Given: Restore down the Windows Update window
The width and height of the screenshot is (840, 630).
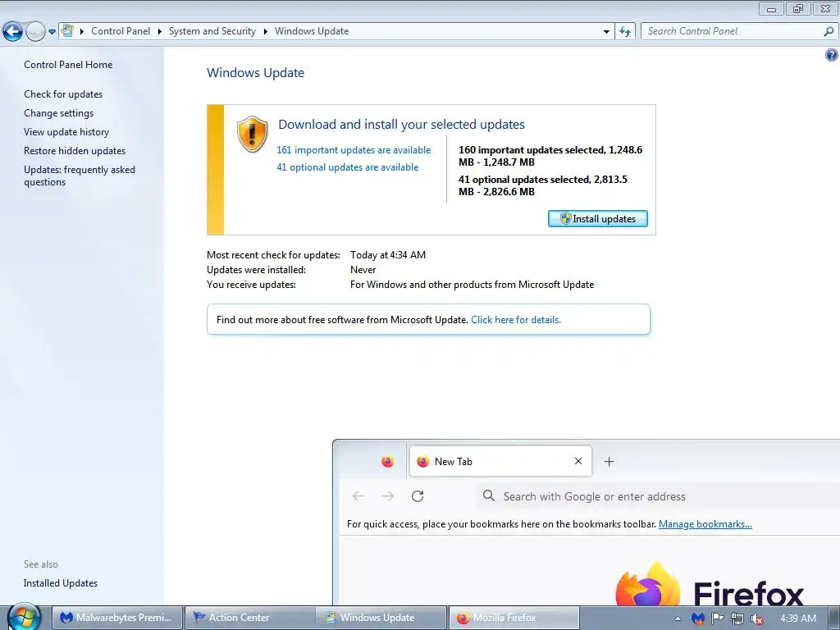Looking at the screenshot, I should point(798,8).
